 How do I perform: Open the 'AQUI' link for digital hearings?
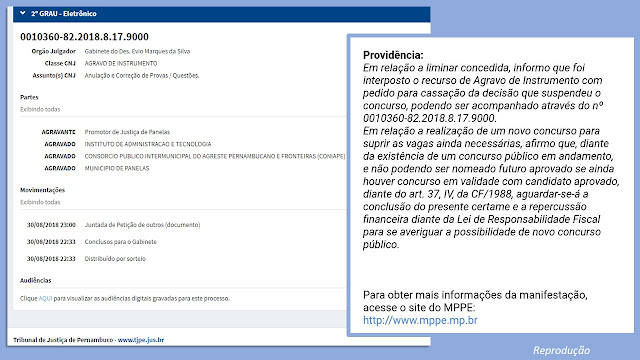tap(45, 299)
